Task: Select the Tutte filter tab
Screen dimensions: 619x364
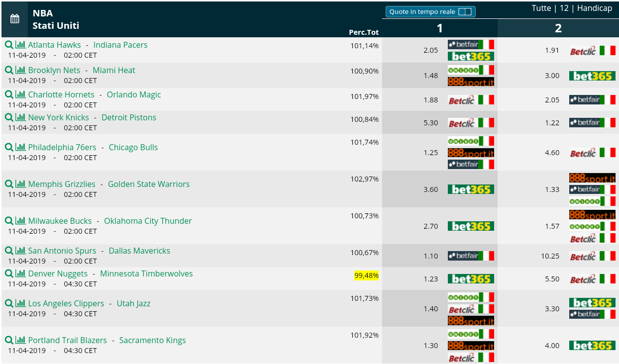Action: click(x=541, y=8)
